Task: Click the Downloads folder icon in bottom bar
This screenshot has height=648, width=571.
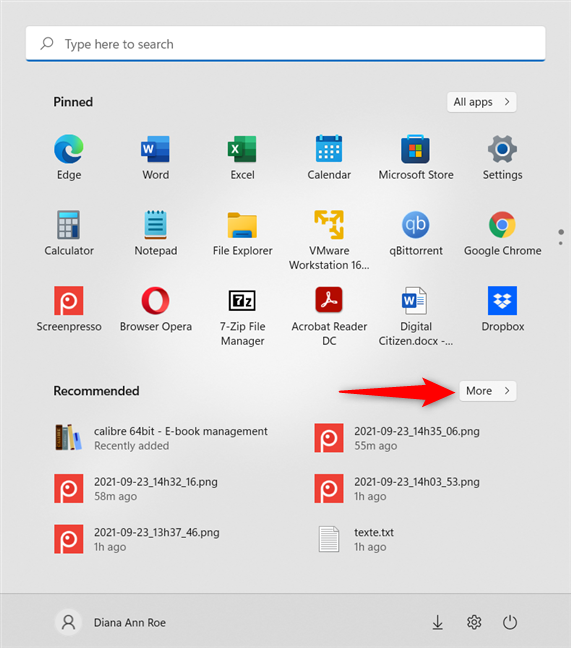Action: click(x=438, y=622)
